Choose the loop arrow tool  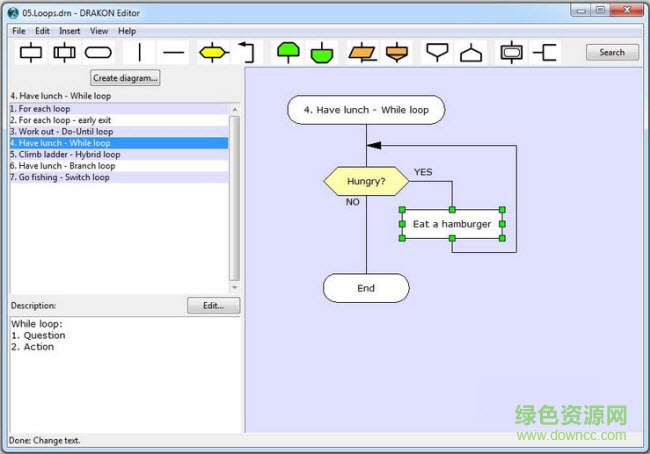point(246,52)
